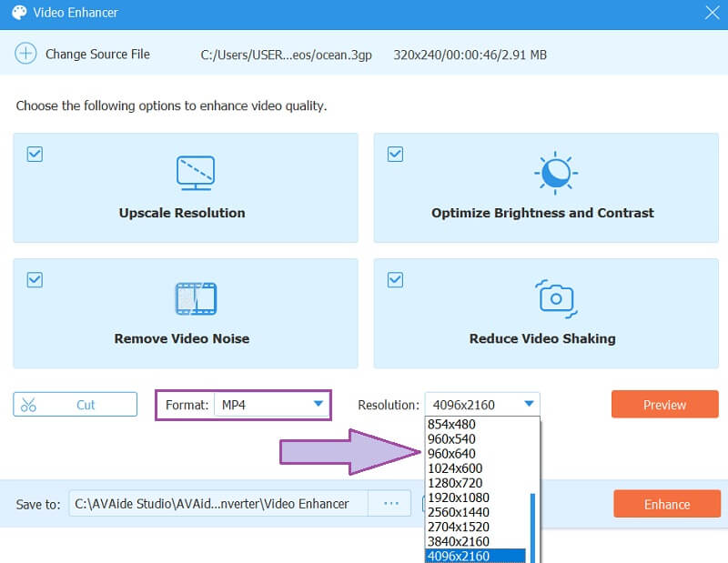Click Change Source File label
This screenshot has width=728, height=563.
[x=97, y=55]
